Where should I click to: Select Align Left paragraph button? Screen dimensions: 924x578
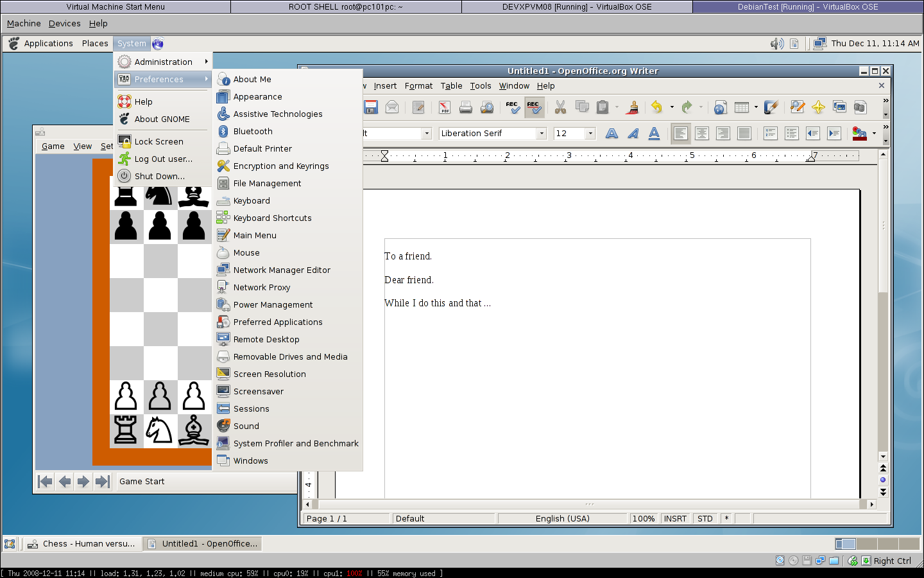(681, 134)
